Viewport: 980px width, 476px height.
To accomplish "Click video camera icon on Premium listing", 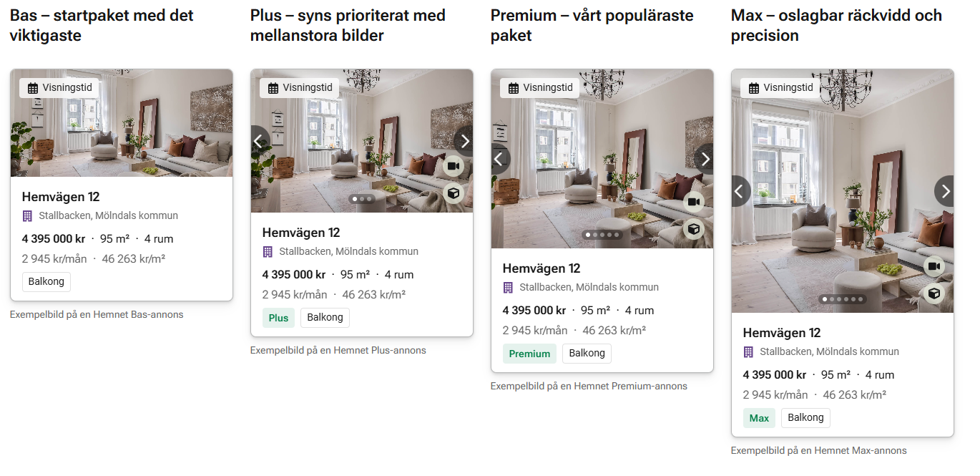I will [x=693, y=203].
